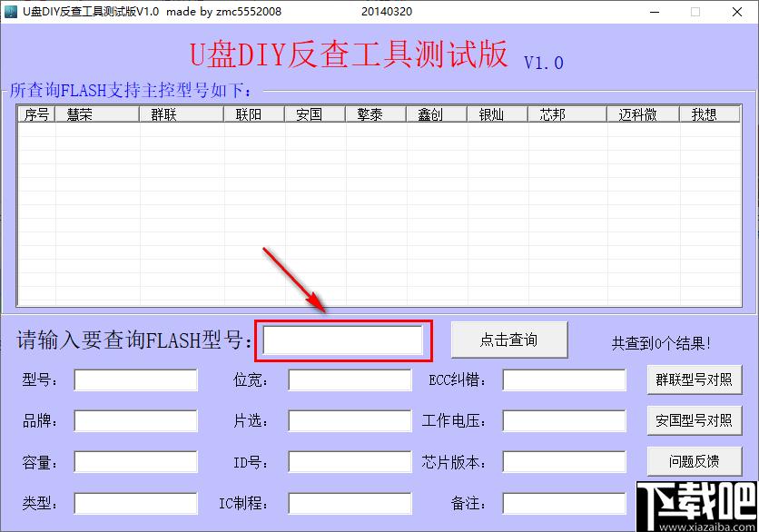The image size is (759, 532).
Task: Click the ID号 field
Action: (350, 462)
